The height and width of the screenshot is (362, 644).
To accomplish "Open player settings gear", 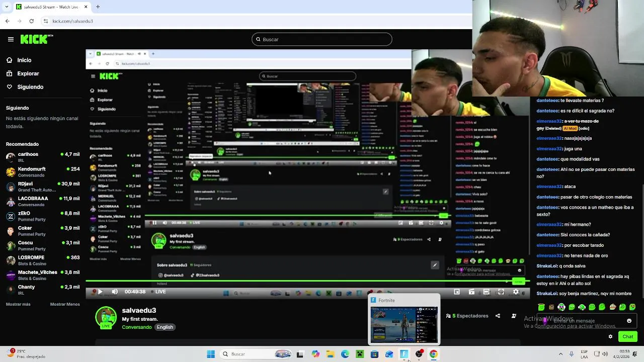I will point(516,292).
